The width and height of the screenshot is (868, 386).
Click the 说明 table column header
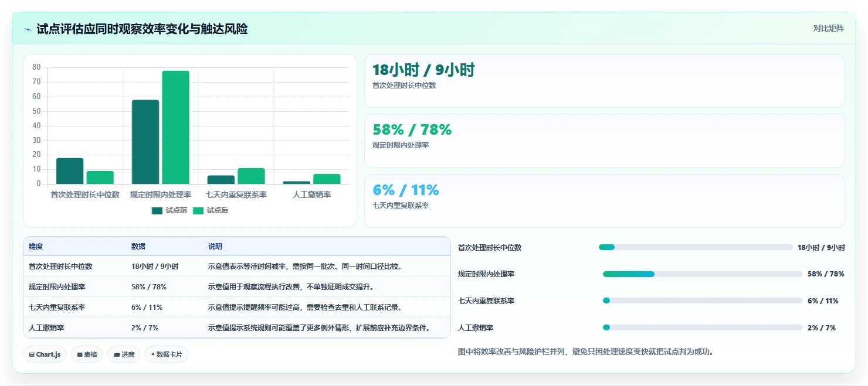(x=215, y=247)
